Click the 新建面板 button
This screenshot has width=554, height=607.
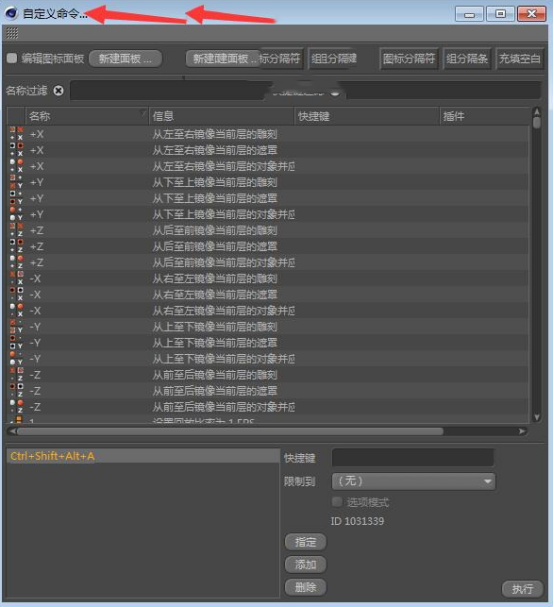[x=125, y=59]
